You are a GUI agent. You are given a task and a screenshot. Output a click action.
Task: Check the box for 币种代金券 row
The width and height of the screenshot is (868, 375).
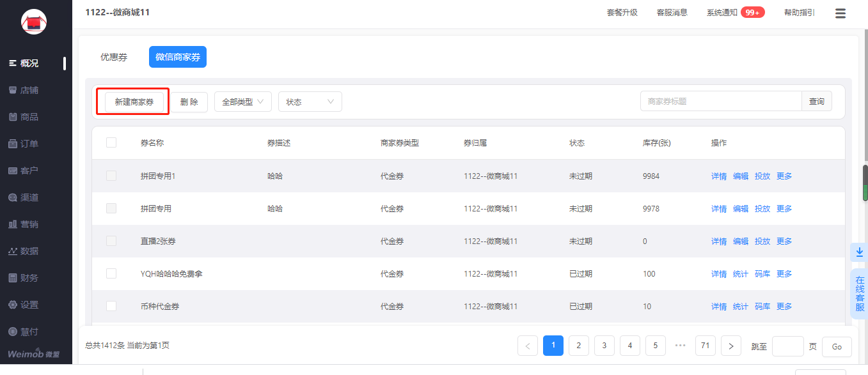tap(111, 306)
